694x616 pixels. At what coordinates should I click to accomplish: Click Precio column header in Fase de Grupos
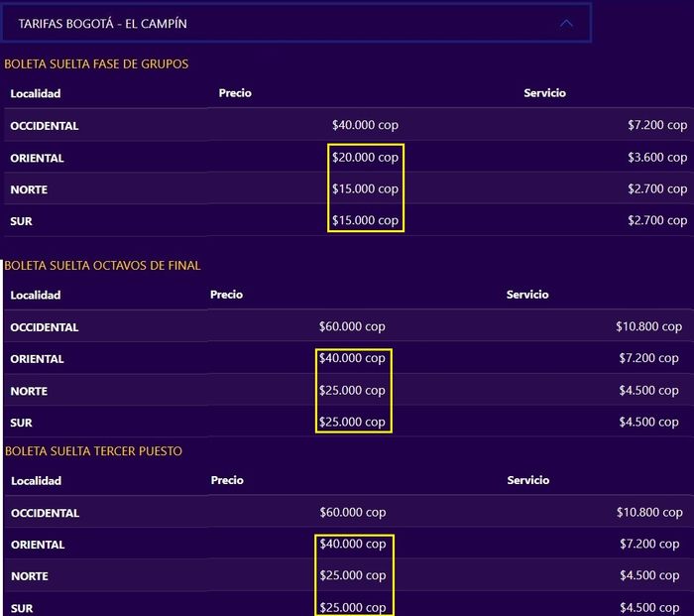point(235,93)
